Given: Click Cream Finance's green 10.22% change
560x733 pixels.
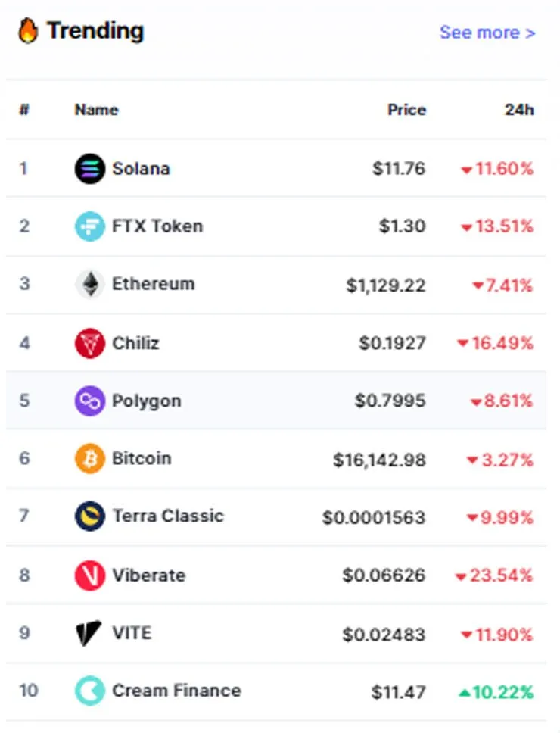Looking at the screenshot, I should point(496,692).
